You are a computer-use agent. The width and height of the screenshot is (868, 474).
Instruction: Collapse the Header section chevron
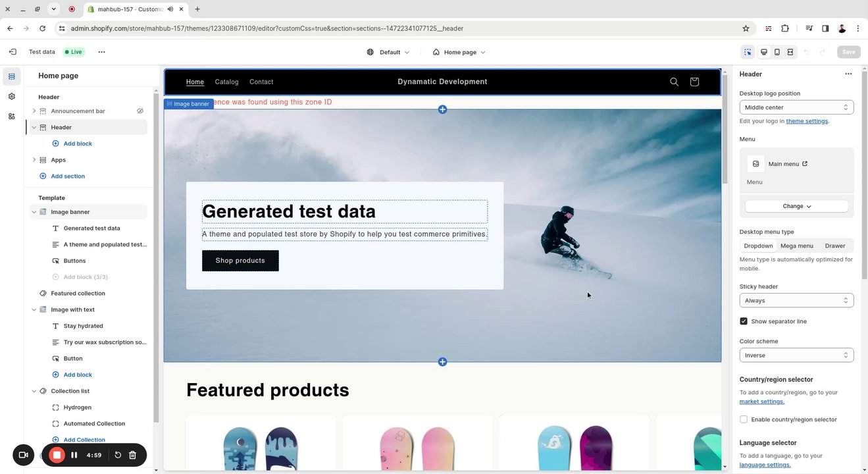[34, 128]
